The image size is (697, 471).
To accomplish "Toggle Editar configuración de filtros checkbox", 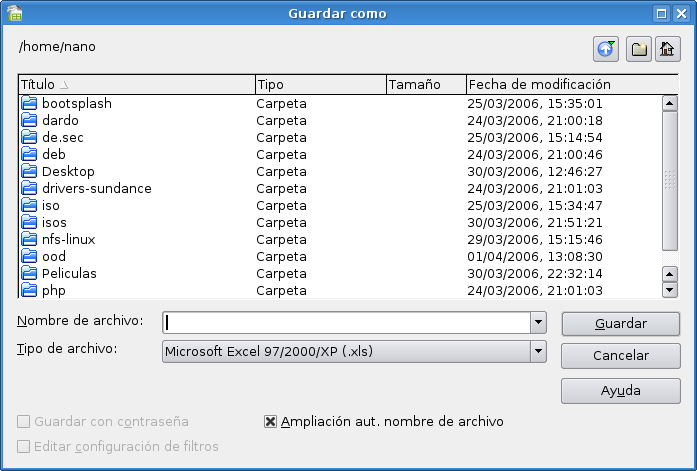I will pos(24,446).
